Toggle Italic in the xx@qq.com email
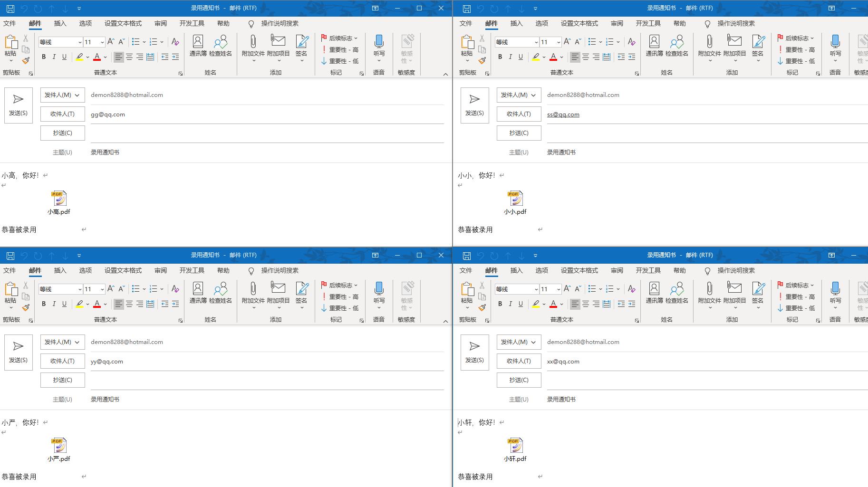This screenshot has height=487, width=868. 510,304
